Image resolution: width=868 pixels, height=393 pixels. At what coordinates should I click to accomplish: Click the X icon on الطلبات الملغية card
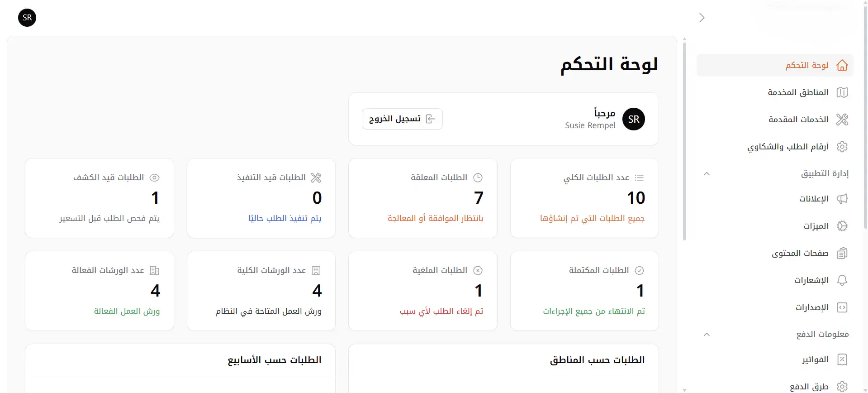click(x=478, y=270)
